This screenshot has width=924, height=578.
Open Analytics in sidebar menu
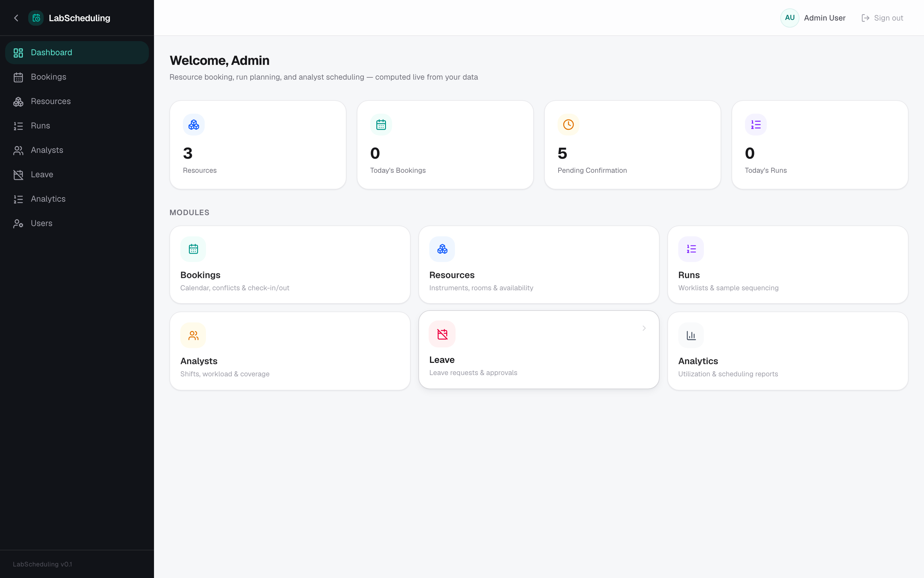(77, 199)
